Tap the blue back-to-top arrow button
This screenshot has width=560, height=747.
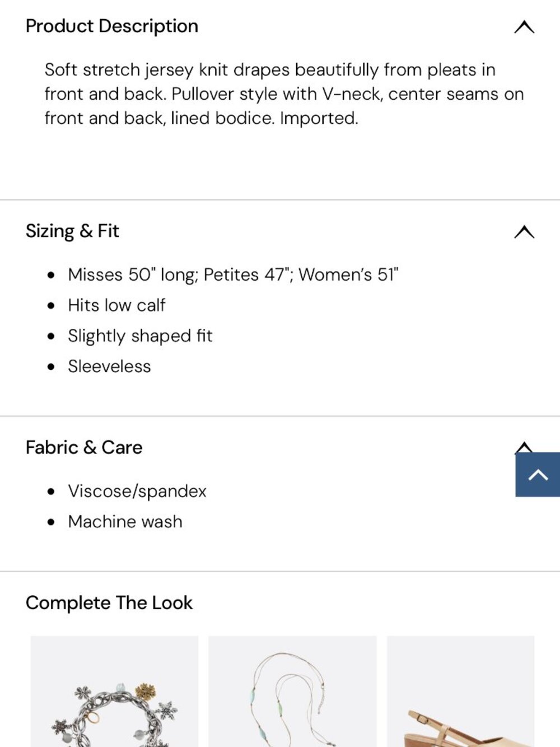(538, 475)
